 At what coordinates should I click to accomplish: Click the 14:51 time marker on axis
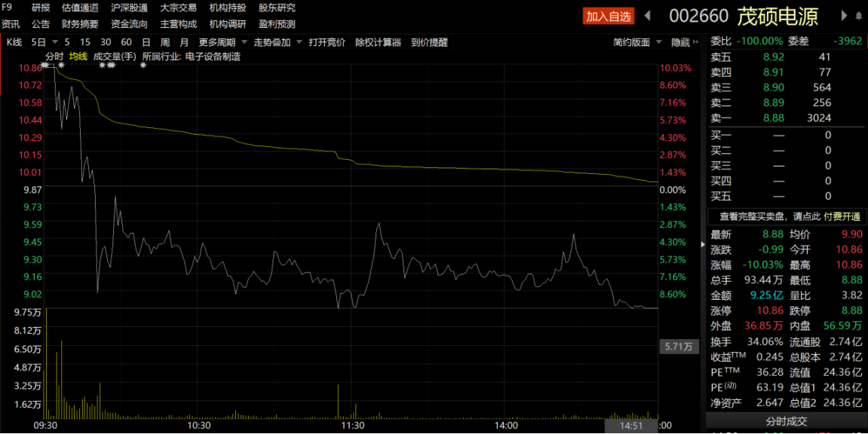(x=631, y=426)
